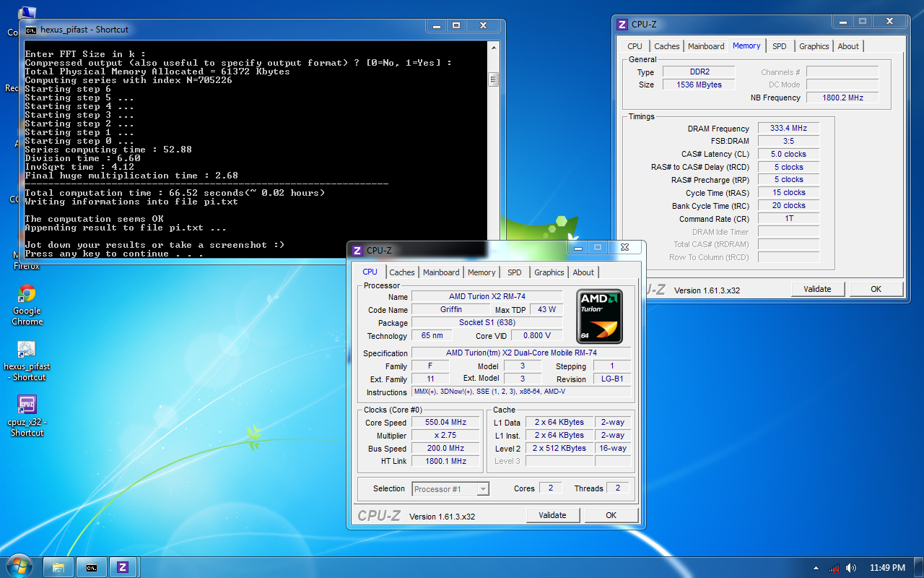The height and width of the screenshot is (578, 924).
Task: Click the DRAM Frequency 333.4 MHz value
Action: (x=788, y=129)
